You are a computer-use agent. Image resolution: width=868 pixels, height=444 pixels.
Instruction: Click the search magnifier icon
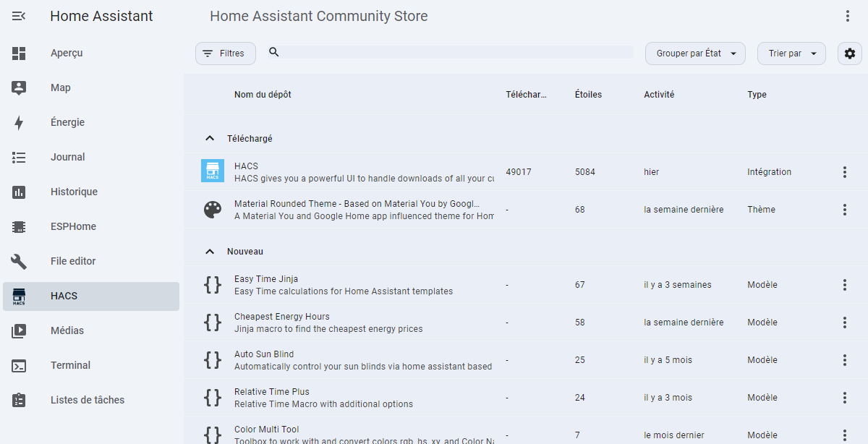[x=274, y=52]
